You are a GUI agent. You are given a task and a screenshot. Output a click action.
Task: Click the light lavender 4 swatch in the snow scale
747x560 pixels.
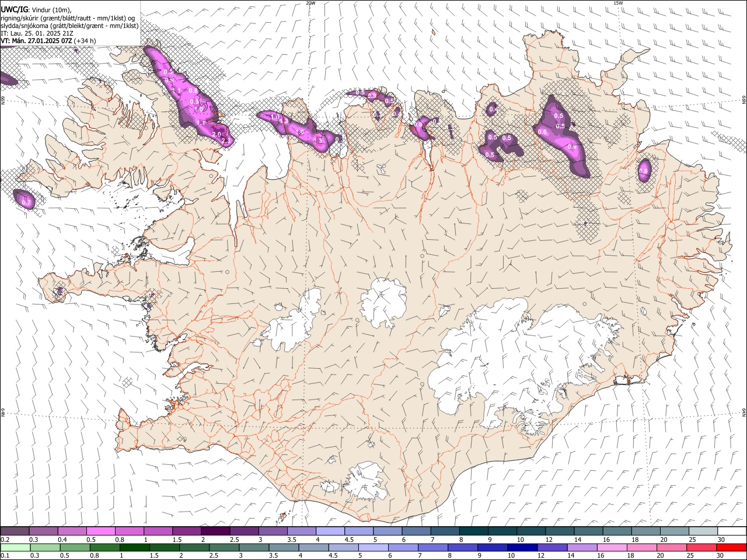pos(330,531)
